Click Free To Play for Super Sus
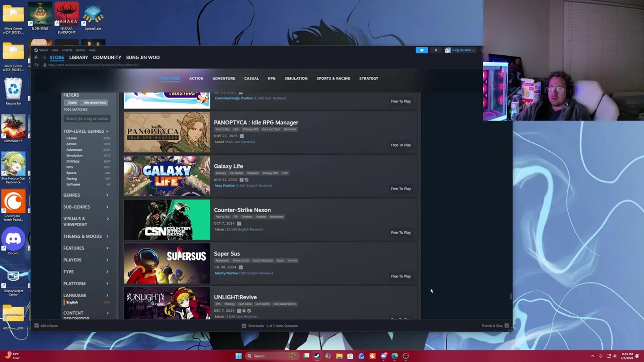Screen dimensions: 644x362 401,276
